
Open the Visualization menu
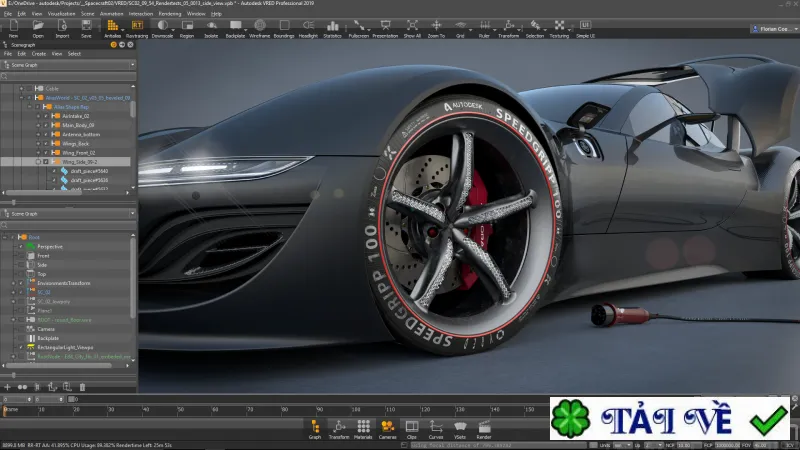pos(61,14)
